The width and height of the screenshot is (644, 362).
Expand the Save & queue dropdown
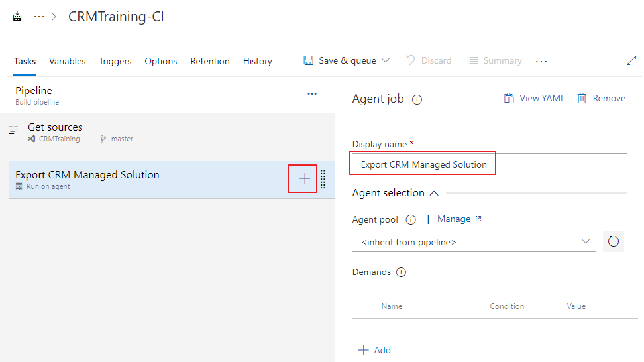point(386,60)
